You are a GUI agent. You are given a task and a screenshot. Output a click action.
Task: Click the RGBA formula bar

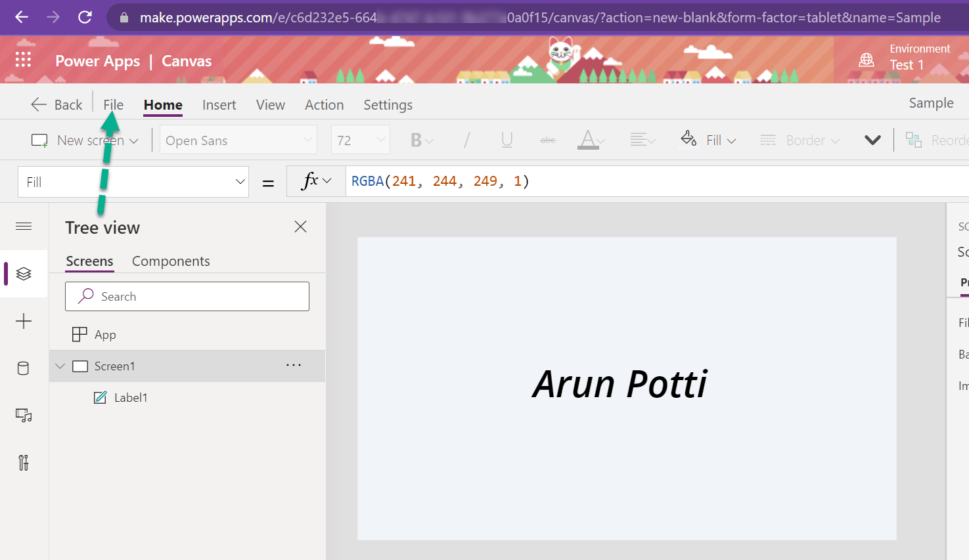[x=657, y=181]
